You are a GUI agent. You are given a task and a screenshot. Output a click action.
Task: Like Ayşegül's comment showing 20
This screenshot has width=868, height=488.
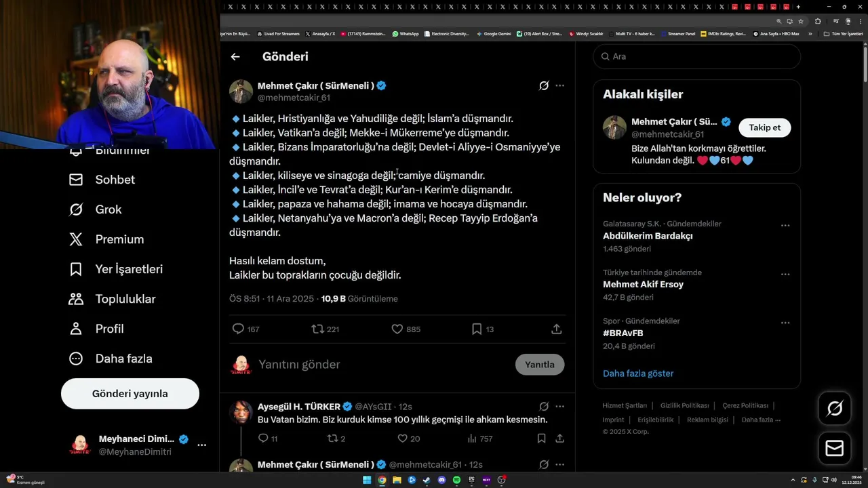(402, 439)
